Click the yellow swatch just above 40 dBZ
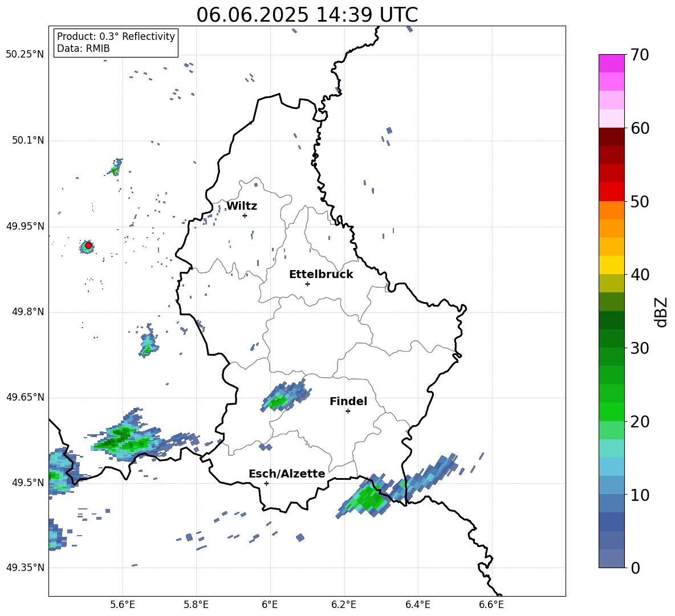 (x=611, y=265)
